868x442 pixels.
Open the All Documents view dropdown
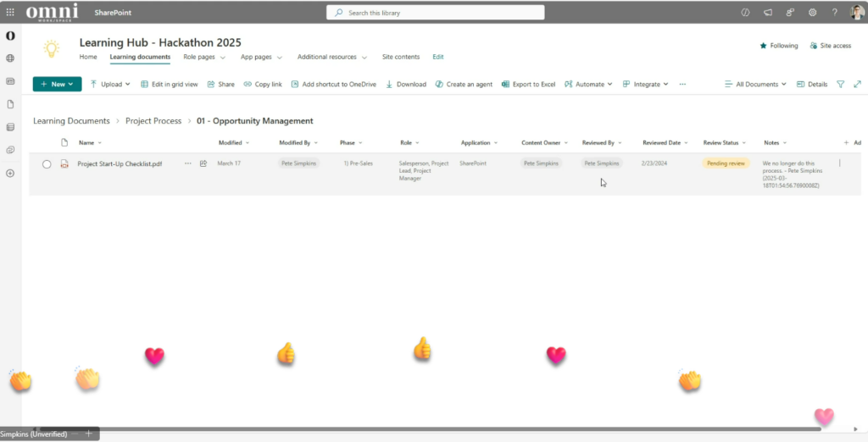coord(755,84)
